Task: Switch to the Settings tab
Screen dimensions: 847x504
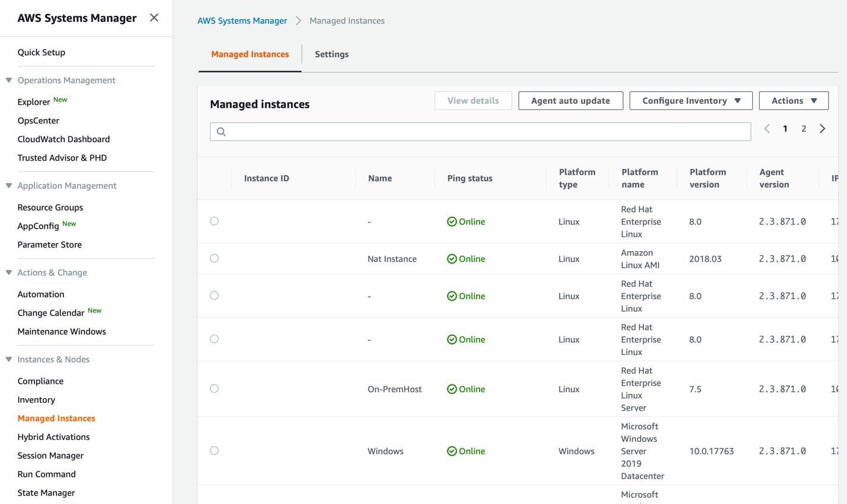Action: [x=331, y=54]
